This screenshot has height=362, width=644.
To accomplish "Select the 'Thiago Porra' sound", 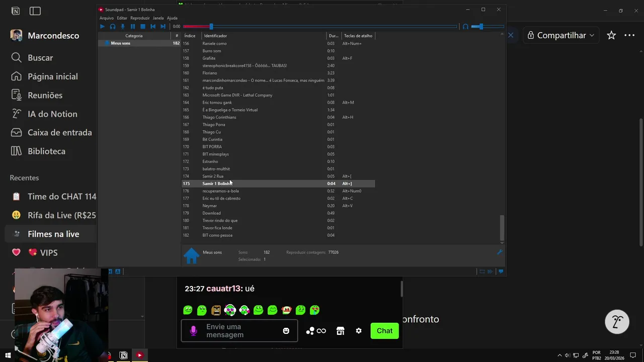I will [x=278, y=125].
